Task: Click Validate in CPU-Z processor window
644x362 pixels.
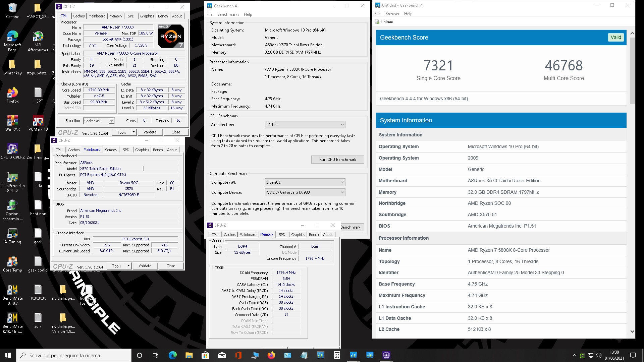Action: [x=150, y=132]
